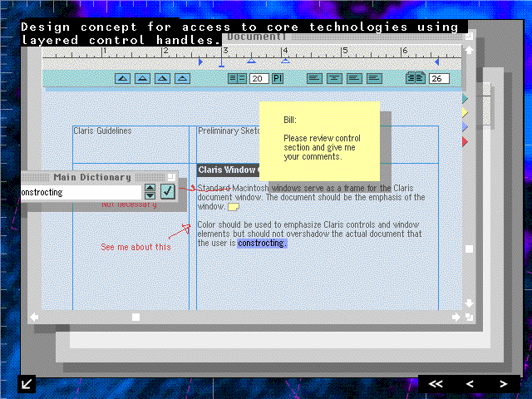This screenshot has width=532, height=399.
Task: Open the blue layer handle triangle
Action: [465, 127]
